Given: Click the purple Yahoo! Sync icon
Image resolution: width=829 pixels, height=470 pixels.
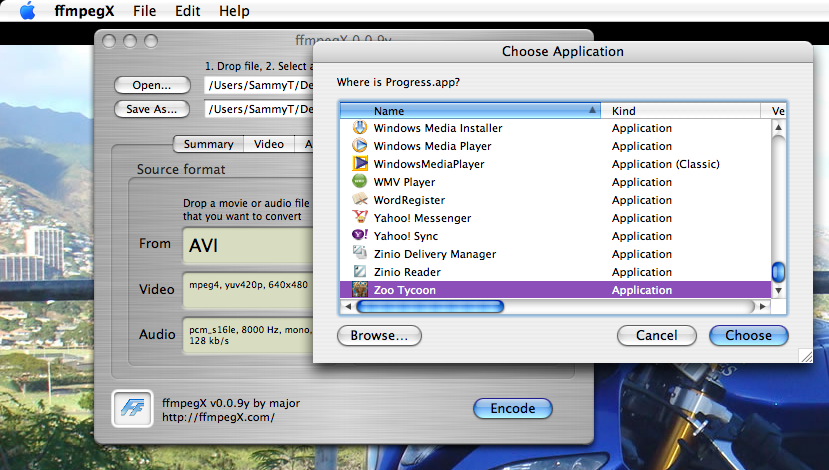Looking at the screenshot, I should click(360, 235).
